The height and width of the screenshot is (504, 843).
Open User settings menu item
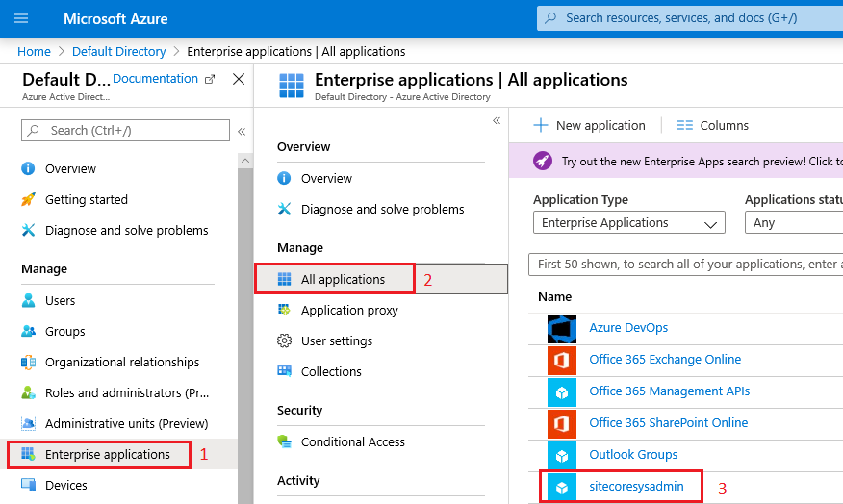tap(337, 341)
